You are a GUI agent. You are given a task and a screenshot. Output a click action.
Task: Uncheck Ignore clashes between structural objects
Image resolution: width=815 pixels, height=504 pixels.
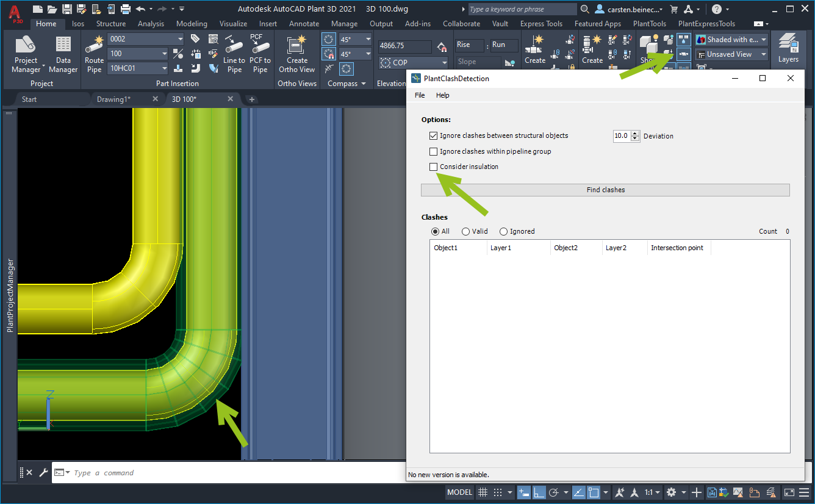pos(433,135)
